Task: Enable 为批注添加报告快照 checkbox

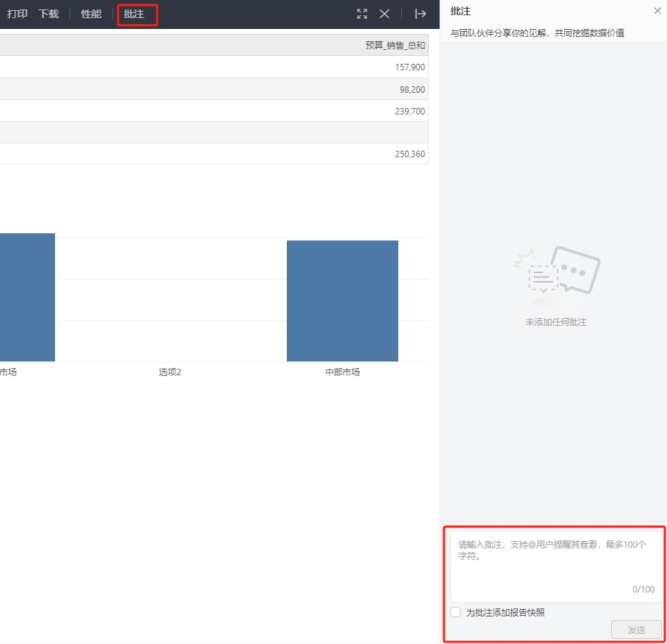Action: tap(456, 612)
